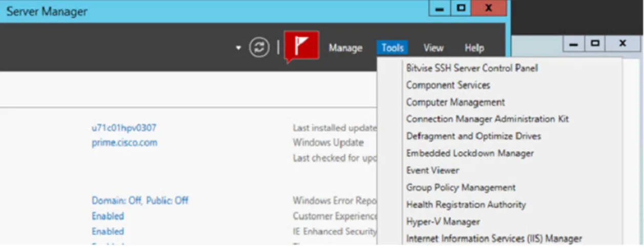Click the Customer Experience label

point(335,216)
